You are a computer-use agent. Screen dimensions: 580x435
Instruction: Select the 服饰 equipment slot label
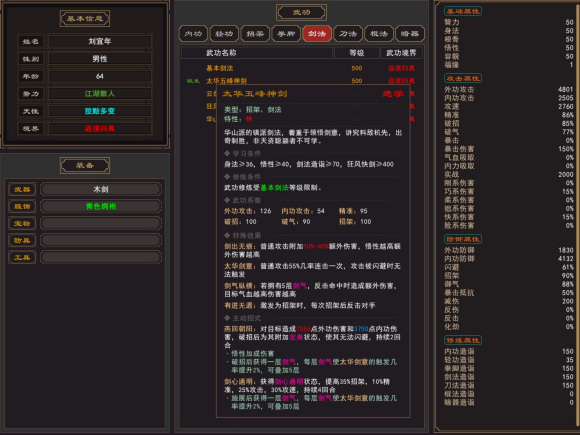tap(22, 206)
